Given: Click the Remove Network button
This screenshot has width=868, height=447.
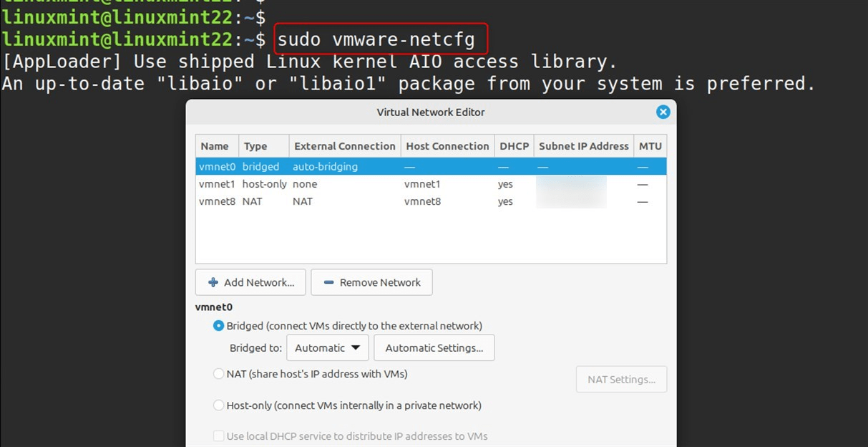Looking at the screenshot, I should 371,282.
